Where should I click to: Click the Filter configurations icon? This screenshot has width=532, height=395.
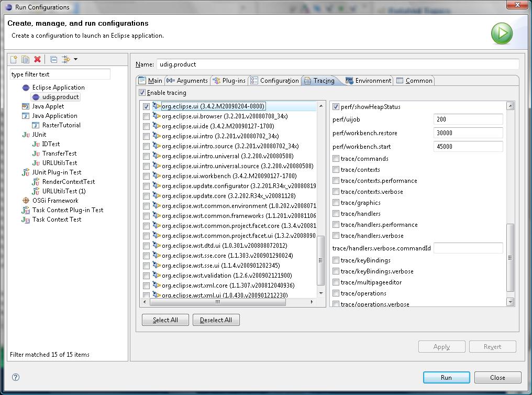point(65,59)
